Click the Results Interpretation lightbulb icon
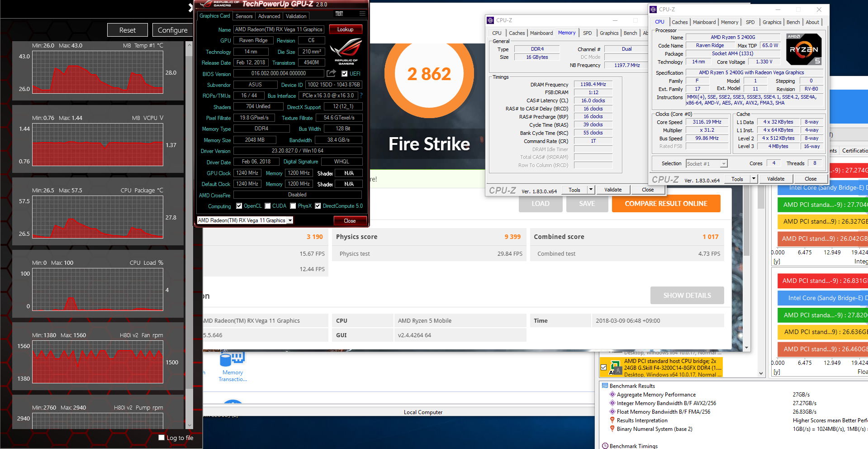Image resolution: width=868 pixels, height=449 pixels. (x=612, y=420)
